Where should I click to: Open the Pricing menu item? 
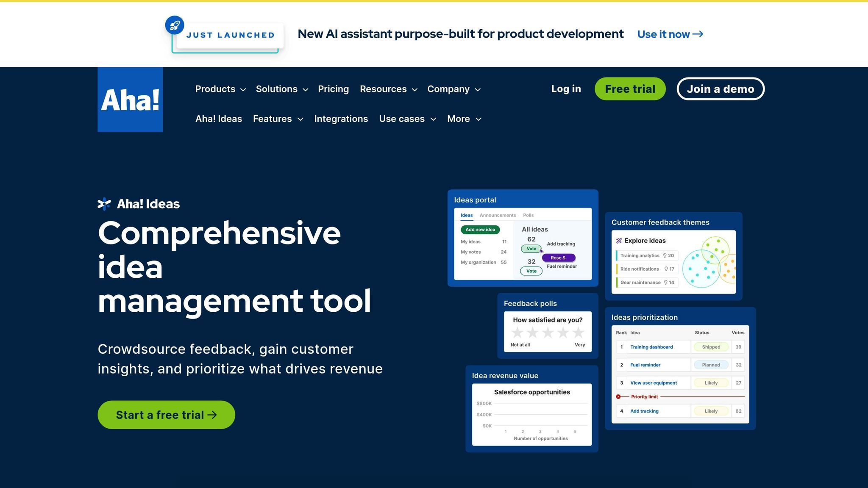tap(333, 89)
